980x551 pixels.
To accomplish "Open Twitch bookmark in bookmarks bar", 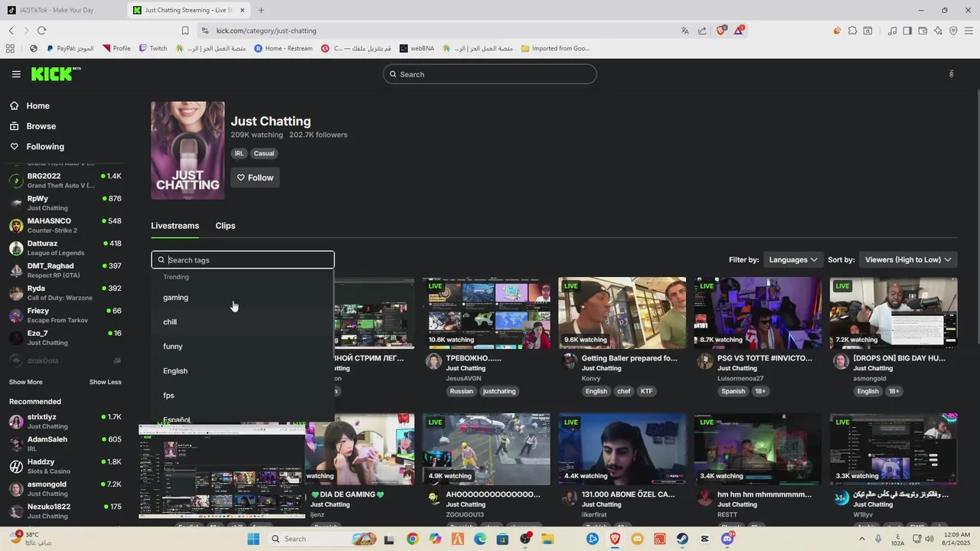I will (153, 48).
